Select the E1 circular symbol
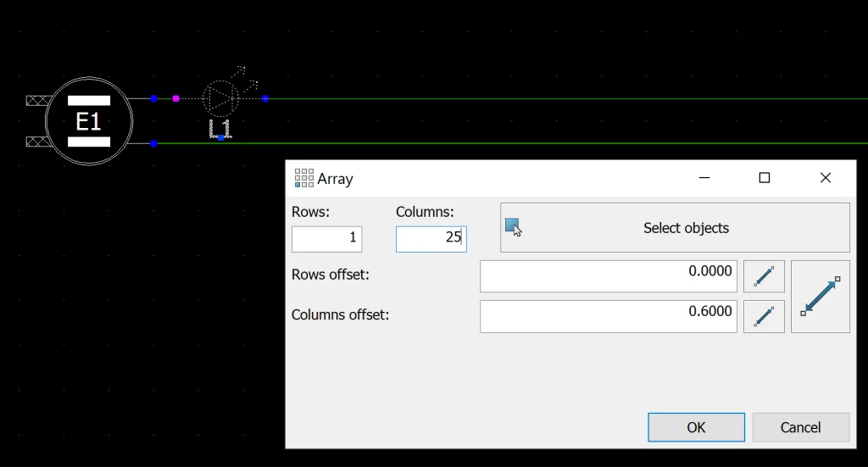This screenshot has height=467, width=868. click(x=89, y=121)
